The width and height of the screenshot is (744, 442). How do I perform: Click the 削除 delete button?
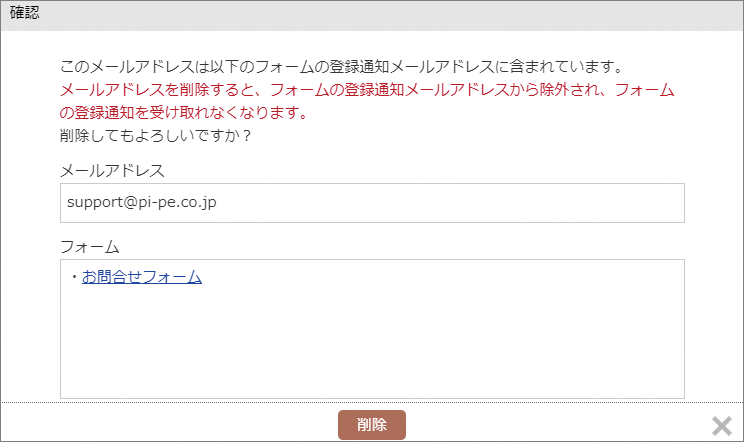coord(372,424)
